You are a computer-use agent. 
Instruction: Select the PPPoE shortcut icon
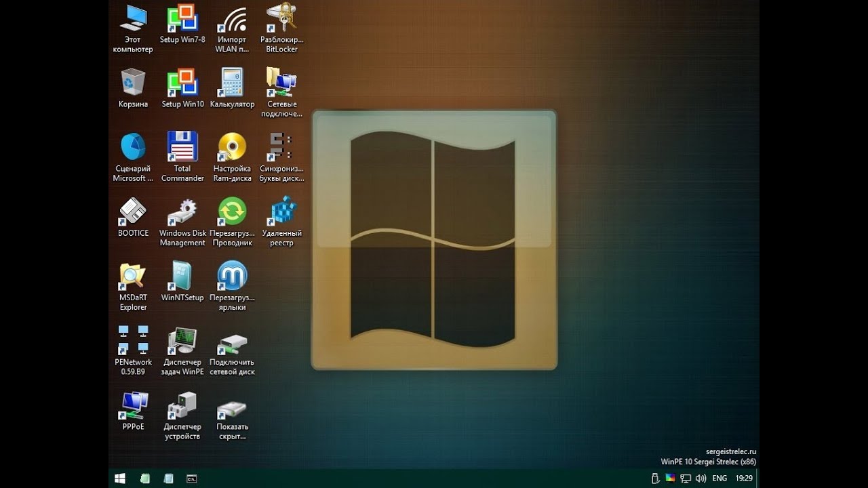(x=133, y=411)
